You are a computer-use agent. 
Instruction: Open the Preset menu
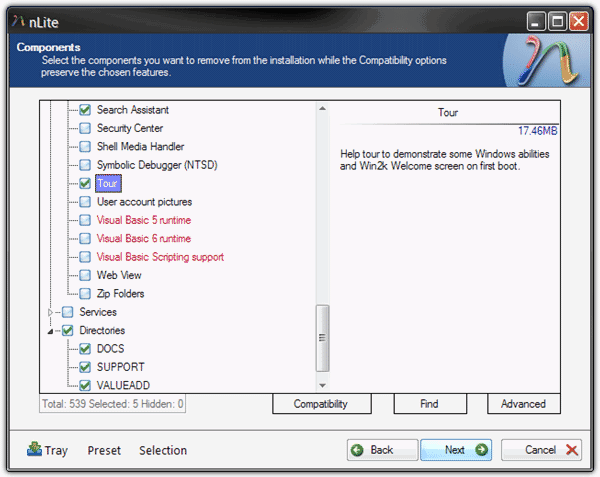[x=104, y=450]
